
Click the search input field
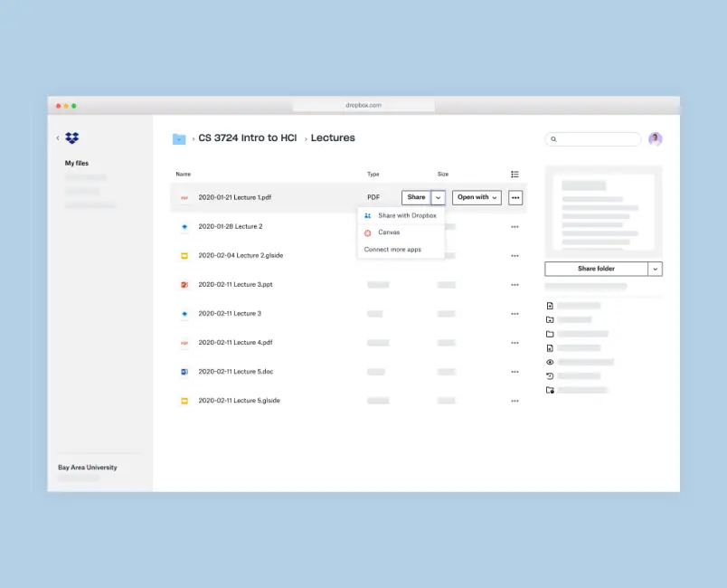pos(597,139)
